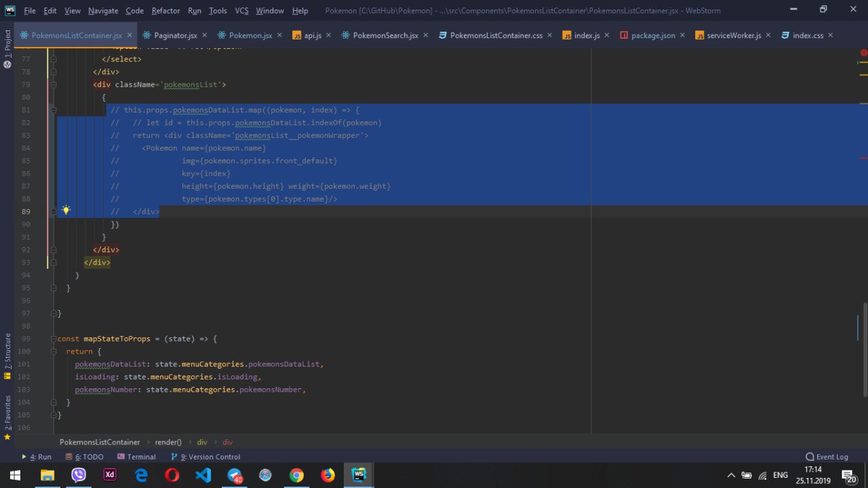The width and height of the screenshot is (868, 488).
Task: Collapse mapStateToProps fold marker at line 99
Action: click(x=53, y=339)
